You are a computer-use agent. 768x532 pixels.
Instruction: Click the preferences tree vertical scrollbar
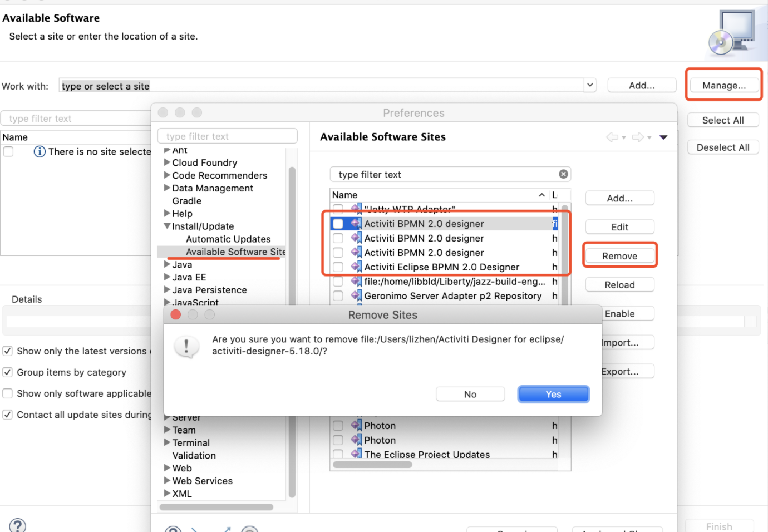click(x=292, y=332)
